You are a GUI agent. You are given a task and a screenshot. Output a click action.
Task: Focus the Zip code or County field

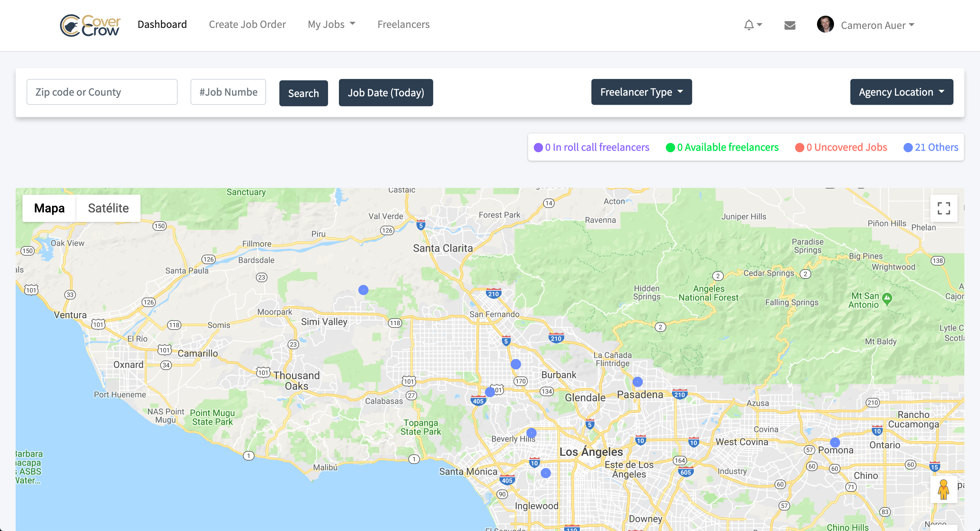click(102, 92)
